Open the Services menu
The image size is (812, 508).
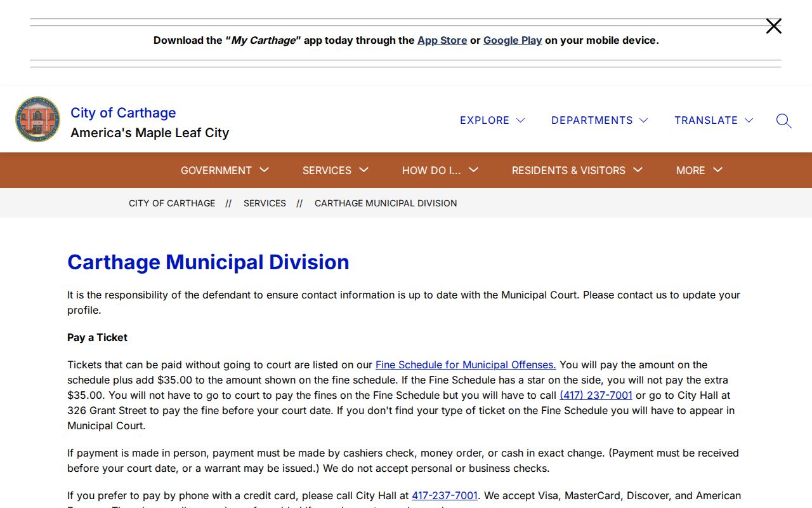[x=336, y=170]
